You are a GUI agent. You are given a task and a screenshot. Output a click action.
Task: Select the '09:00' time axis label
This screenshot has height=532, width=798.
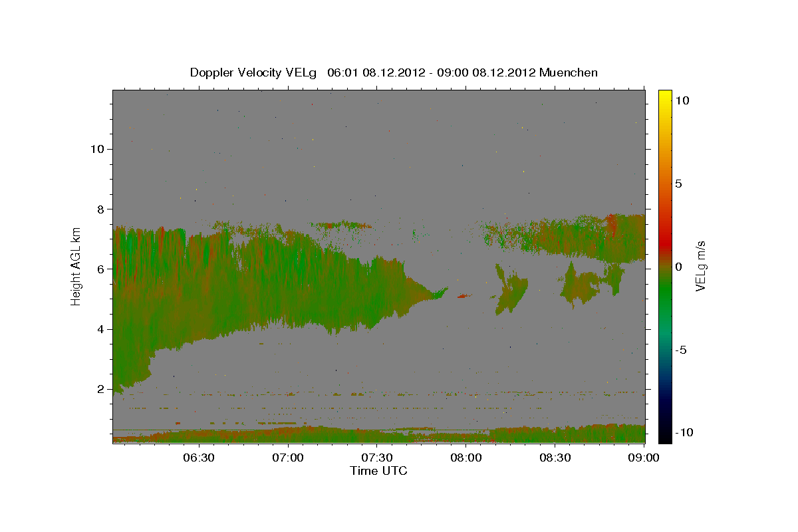click(644, 458)
